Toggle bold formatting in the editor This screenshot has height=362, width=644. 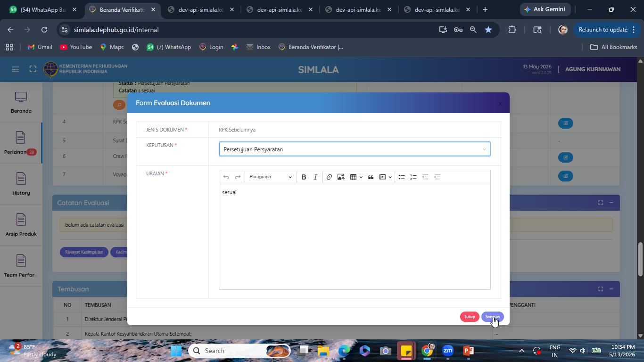[304, 177]
